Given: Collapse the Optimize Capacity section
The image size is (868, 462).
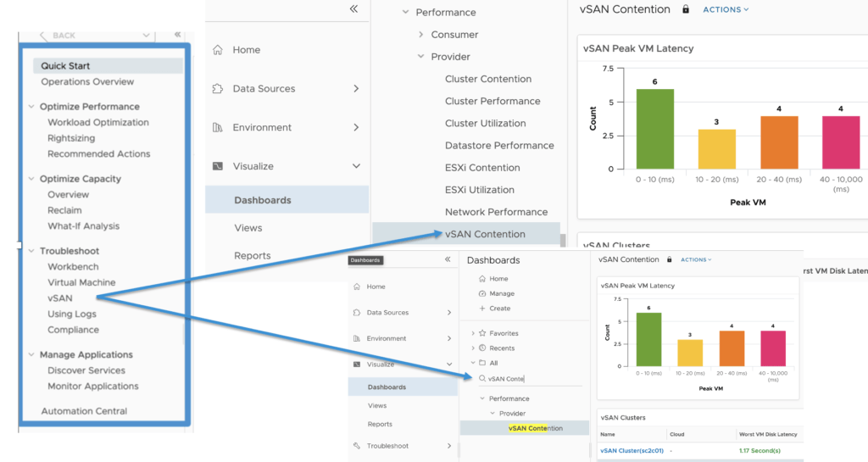Looking at the screenshot, I should [x=31, y=179].
